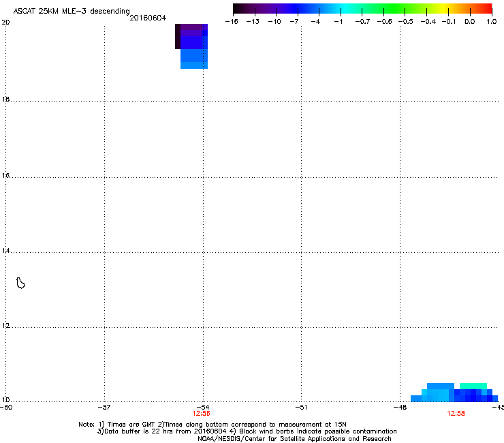The image size is (504, 443).
Task: Click the aqua-green data block near 10N
Action: 473,386
